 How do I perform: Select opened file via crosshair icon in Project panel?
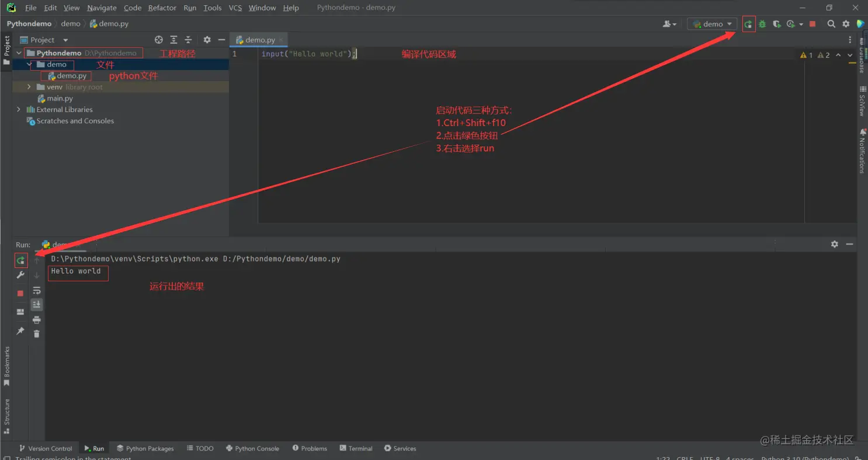tap(159, 40)
